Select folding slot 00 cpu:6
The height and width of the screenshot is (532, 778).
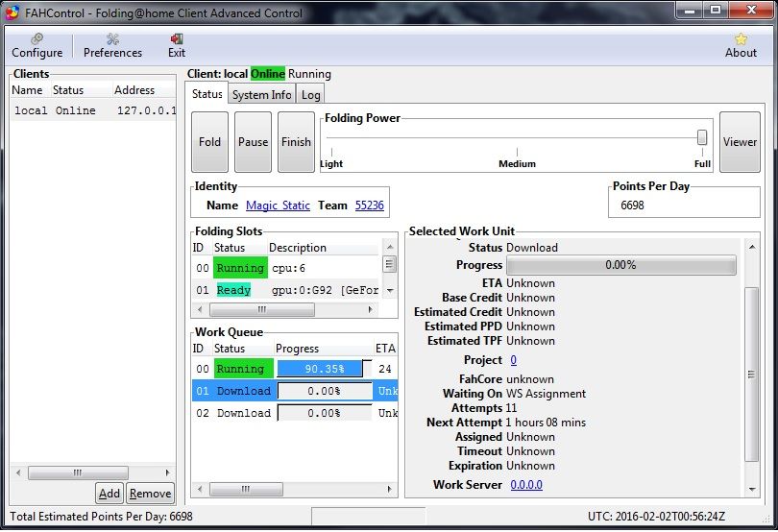coord(285,268)
